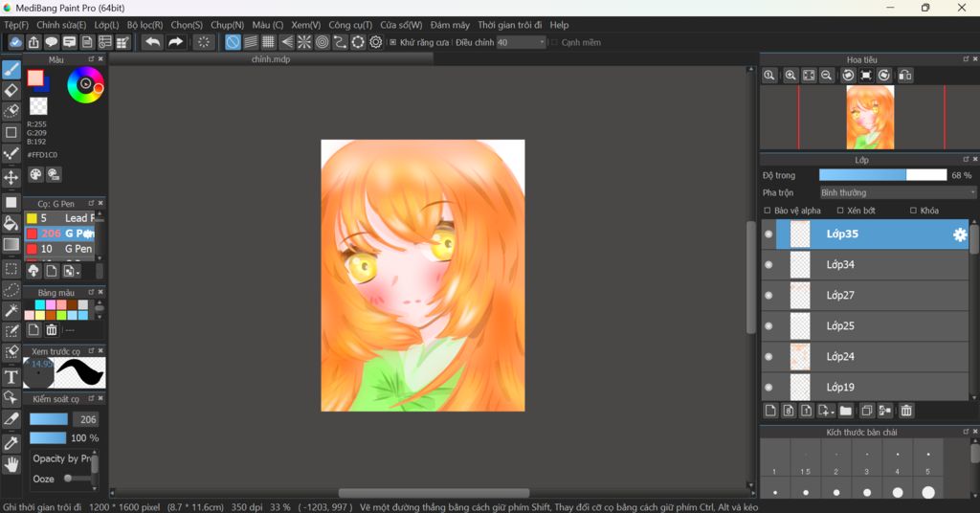Adjust the Độ trong opacity slider
The image size is (980, 513).
click(882, 175)
